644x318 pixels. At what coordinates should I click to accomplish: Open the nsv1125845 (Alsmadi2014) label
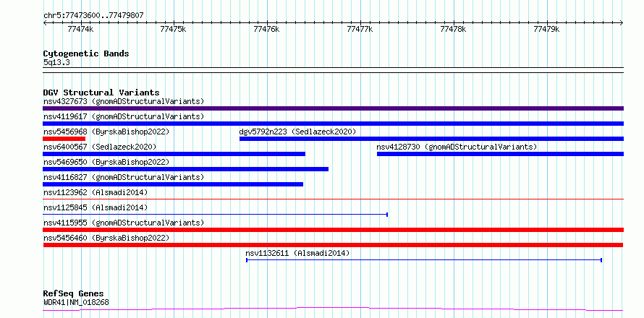point(96,207)
